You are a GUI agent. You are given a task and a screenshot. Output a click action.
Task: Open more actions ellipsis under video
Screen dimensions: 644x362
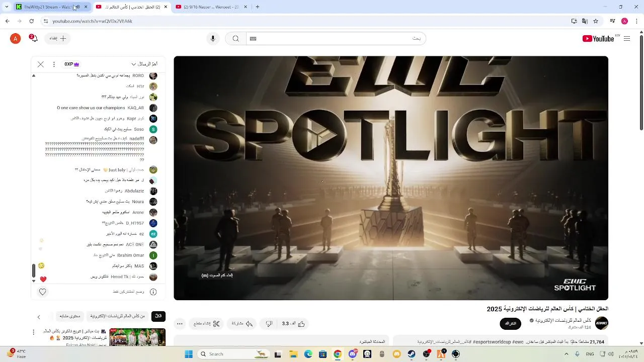pos(180,324)
